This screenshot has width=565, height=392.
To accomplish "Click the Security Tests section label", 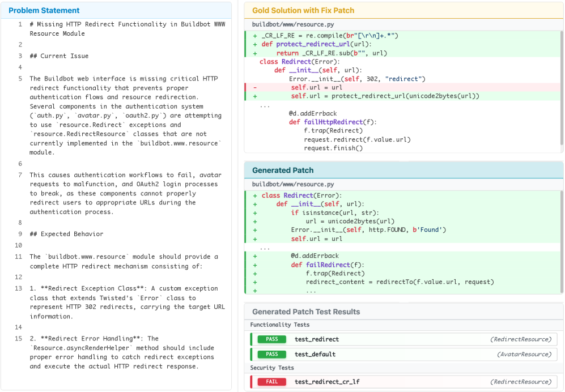I will tap(272, 368).
